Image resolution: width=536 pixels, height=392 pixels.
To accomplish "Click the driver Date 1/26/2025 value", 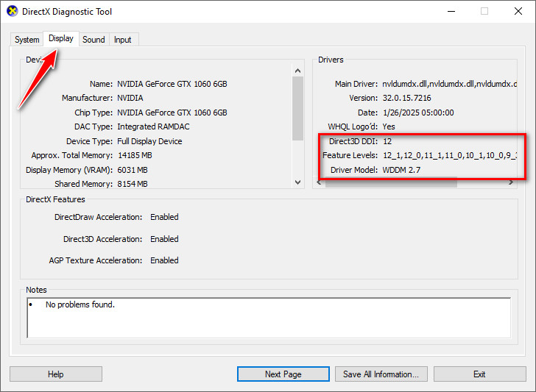I will click(x=418, y=113).
